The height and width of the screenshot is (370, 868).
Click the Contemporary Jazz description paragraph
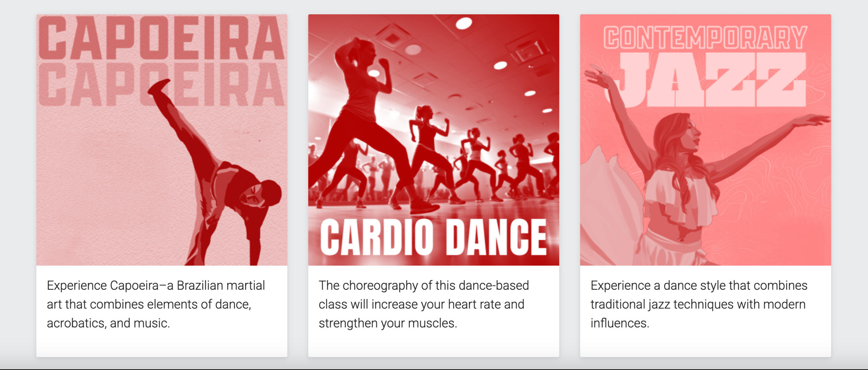coord(699,304)
